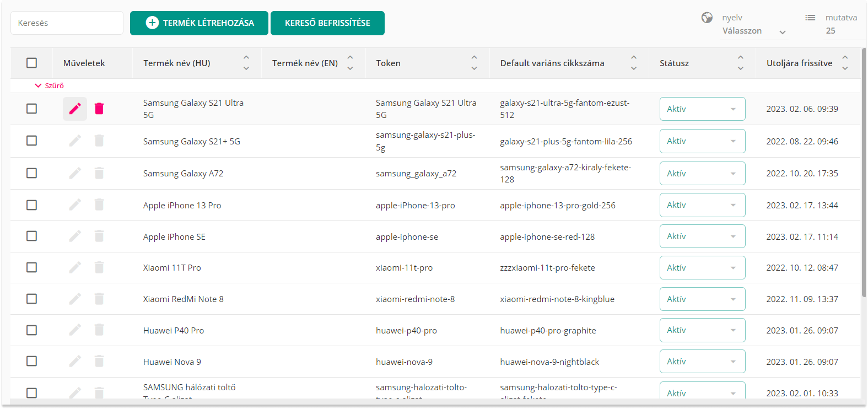Delete the Samsung Galaxy S21 Ultra 5G product
The image size is (868, 409).
[x=99, y=109]
